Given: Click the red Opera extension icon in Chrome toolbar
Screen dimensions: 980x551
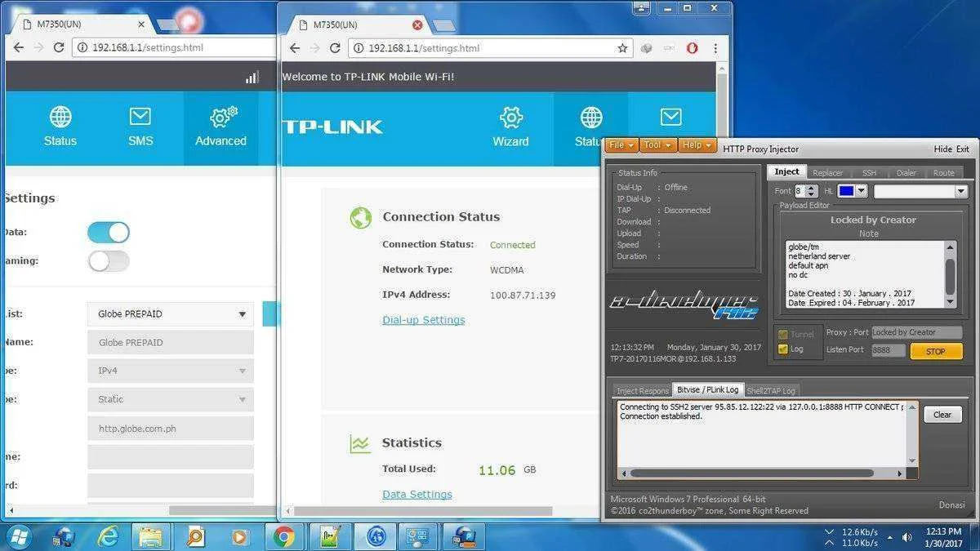Looking at the screenshot, I should point(693,48).
